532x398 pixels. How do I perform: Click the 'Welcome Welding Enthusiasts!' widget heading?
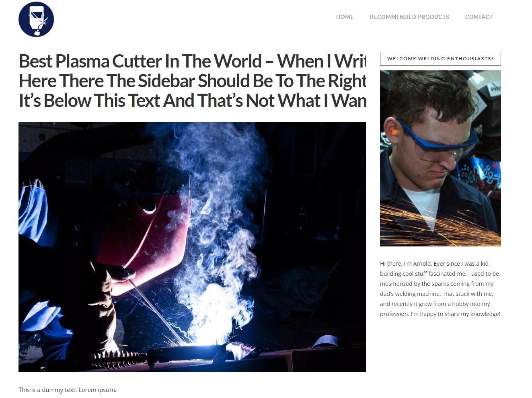pyautogui.click(x=440, y=59)
